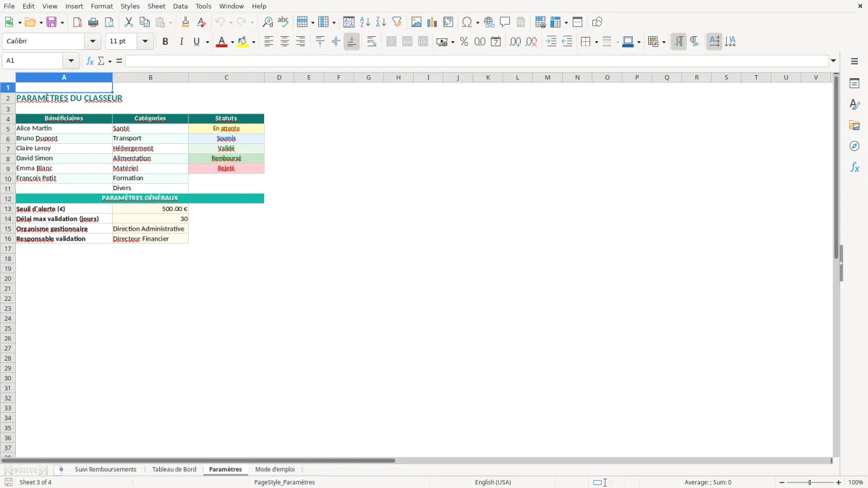Set right-to-left text direction
Screen dimensions: 868x488
(x=694, y=42)
